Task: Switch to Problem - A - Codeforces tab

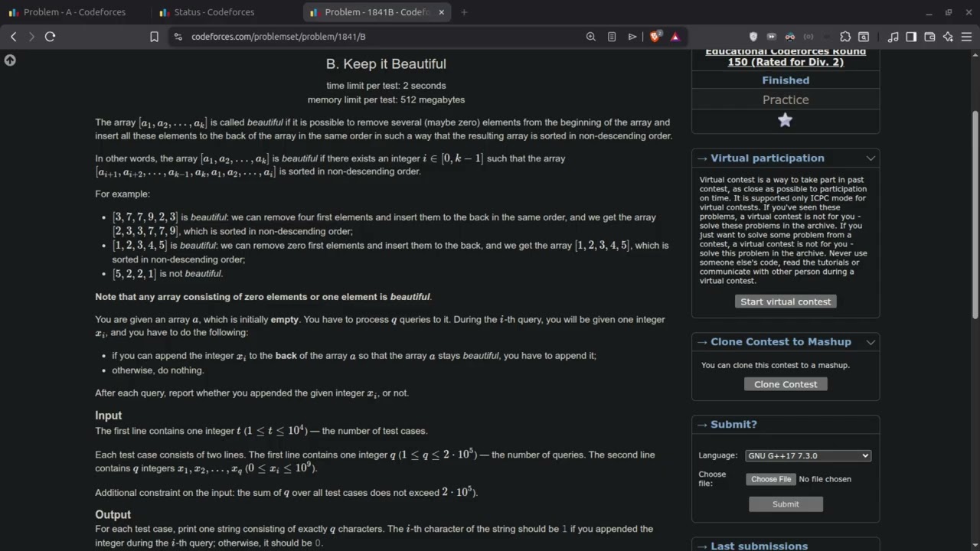Action: (x=74, y=12)
